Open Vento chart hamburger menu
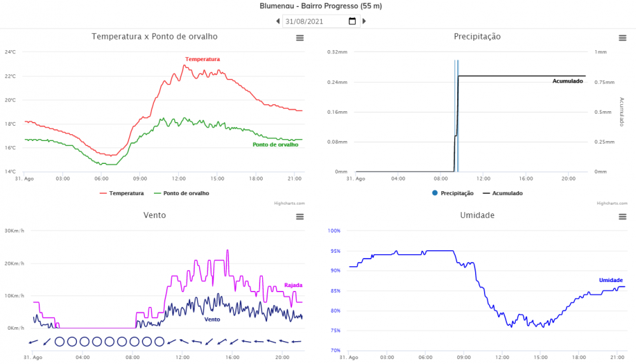 [x=300, y=217]
